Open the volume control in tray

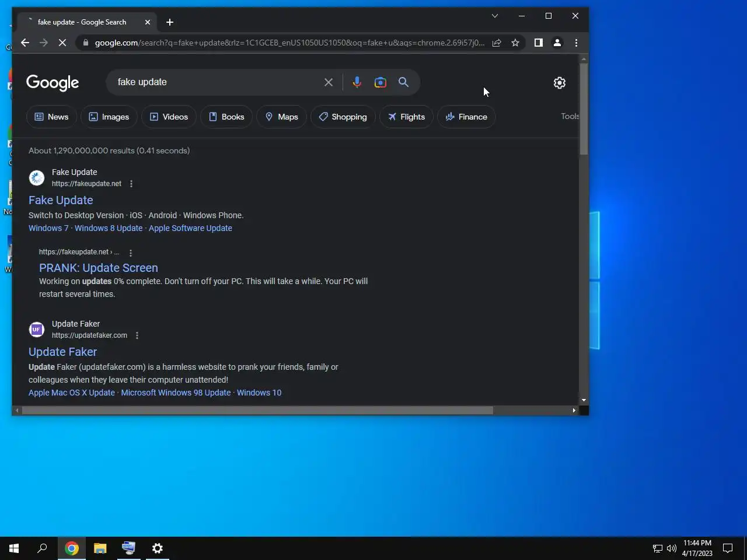(672, 548)
